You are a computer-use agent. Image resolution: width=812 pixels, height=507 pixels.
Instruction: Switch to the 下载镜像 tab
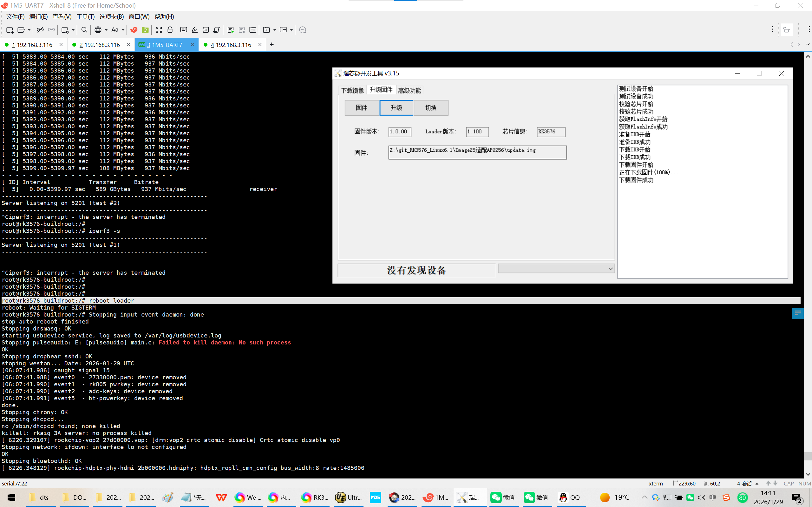[352, 90]
